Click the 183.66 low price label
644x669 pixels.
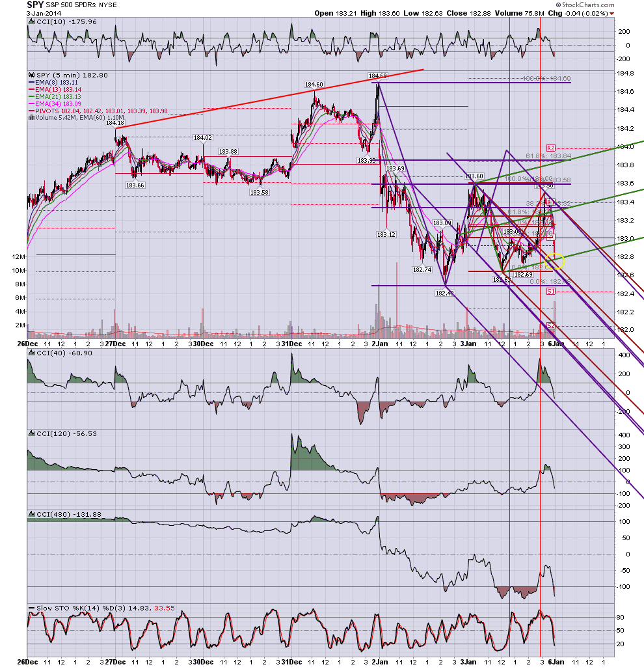(x=135, y=185)
